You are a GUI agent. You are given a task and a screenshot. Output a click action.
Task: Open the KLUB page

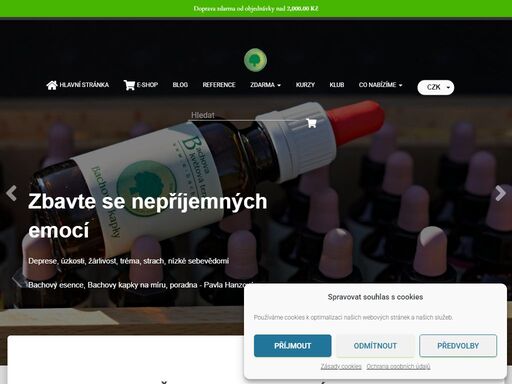(x=337, y=85)
